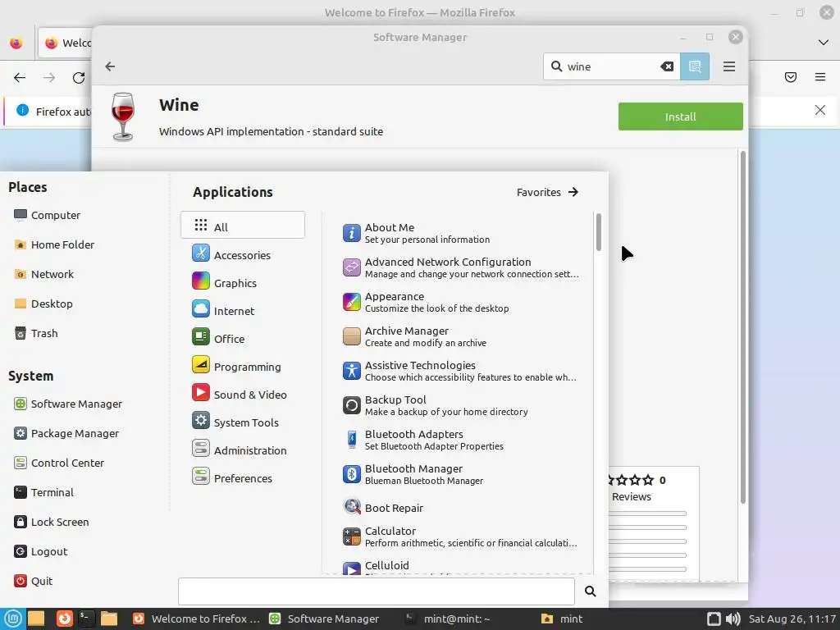Viewport: 840px width, 630px height.
Task: Clear the wine search text
Action: tap(667, 66)
